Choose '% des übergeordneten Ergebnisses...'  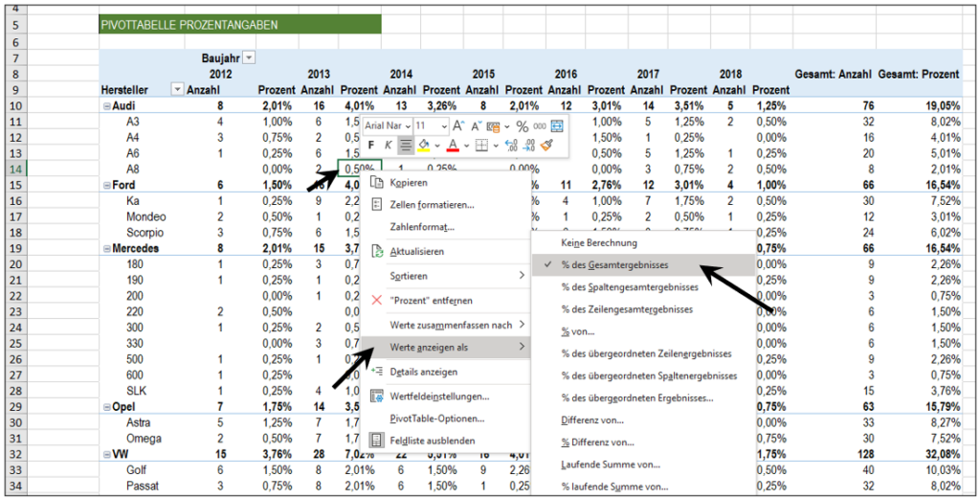[x=644, y=397]
